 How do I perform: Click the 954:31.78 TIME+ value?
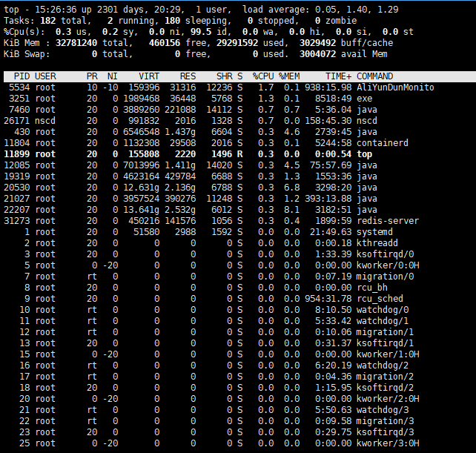(328, 299)
